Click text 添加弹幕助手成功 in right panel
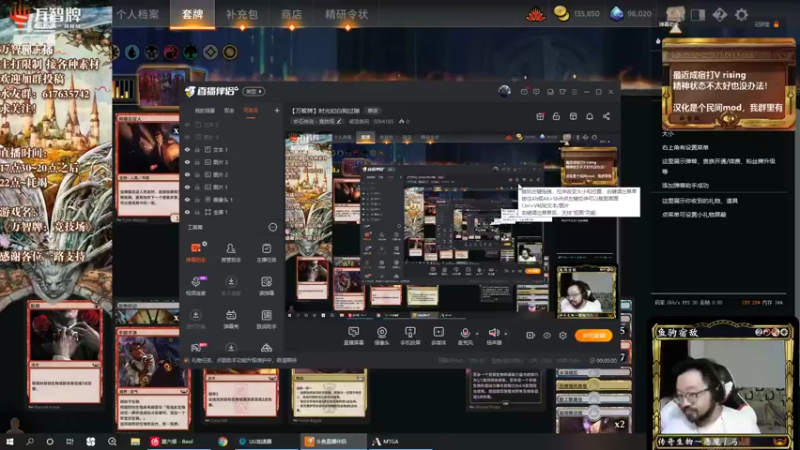 point(685,185)
